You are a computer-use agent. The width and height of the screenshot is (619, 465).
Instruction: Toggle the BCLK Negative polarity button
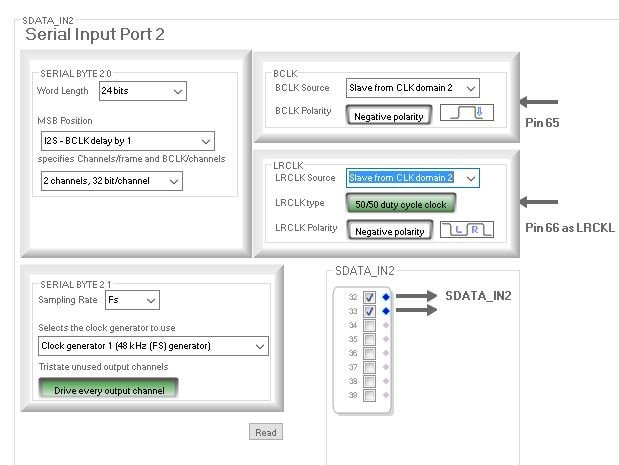tap(389, 116)
